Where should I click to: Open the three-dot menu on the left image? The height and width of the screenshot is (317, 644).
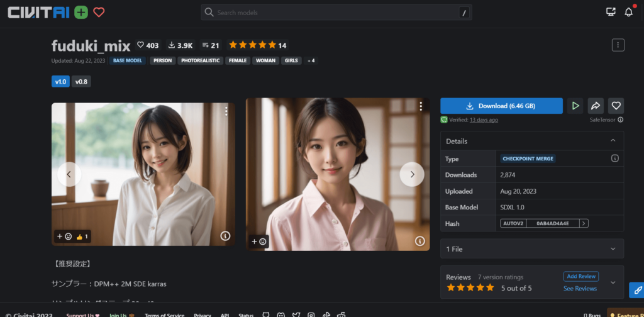(x=226, y=111)
